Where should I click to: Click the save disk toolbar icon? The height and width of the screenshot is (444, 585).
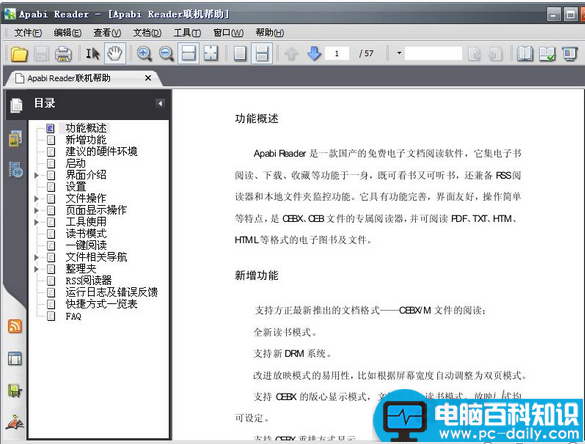point(41,54)
